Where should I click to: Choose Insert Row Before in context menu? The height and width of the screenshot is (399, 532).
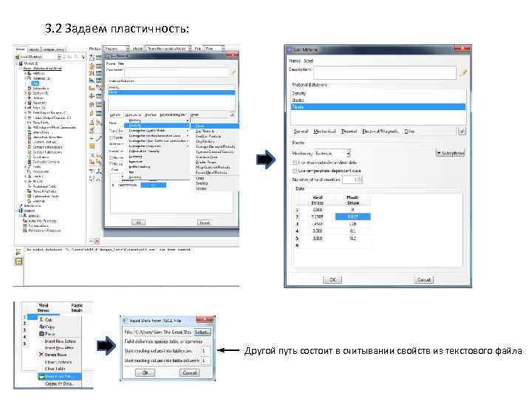click(60, 341)
